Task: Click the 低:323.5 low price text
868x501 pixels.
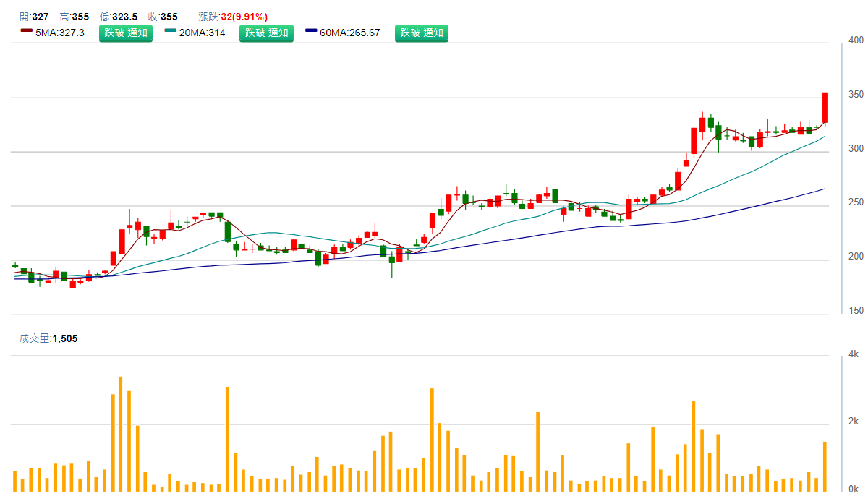Action: click(119, 17)
